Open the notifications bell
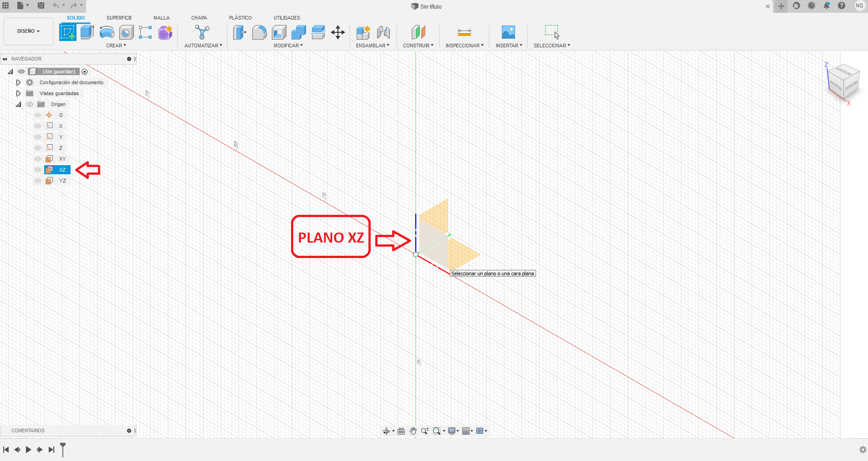Screen dimensions: 868x461 click(x=827, y=6)
